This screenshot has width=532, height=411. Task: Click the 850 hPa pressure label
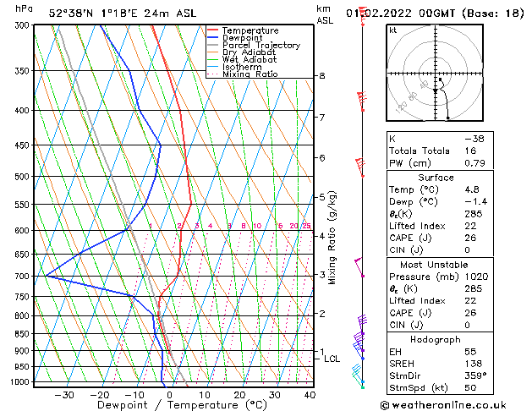click(x=24, y=334)
